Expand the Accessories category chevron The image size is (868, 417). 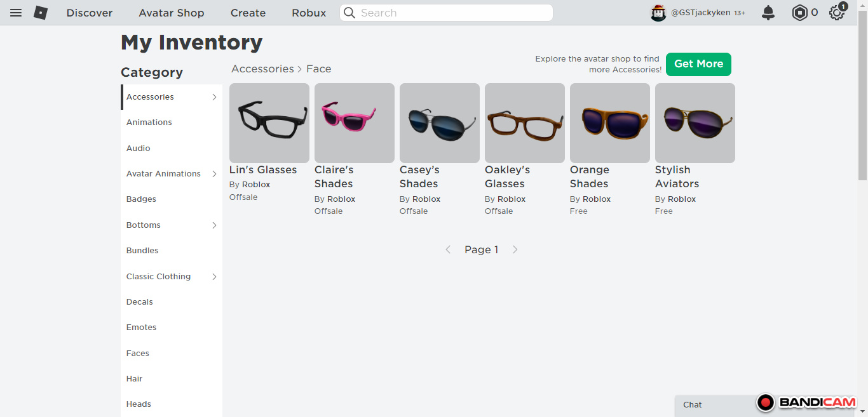pos(214,97)
